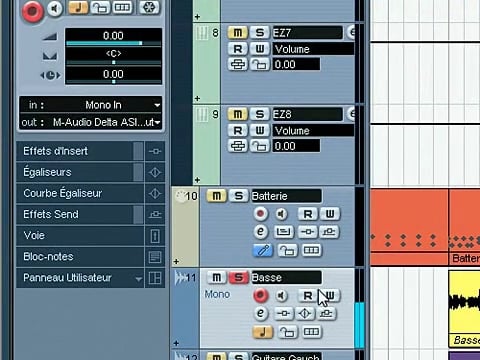
Task: Click the inspector record enable button
Action: click(32, 11)
